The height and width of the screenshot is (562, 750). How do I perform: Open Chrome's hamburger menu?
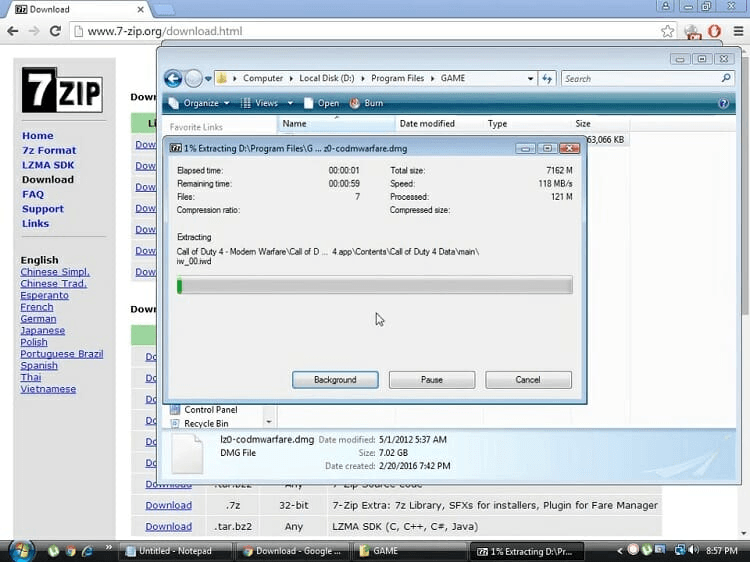pos(735,31)
